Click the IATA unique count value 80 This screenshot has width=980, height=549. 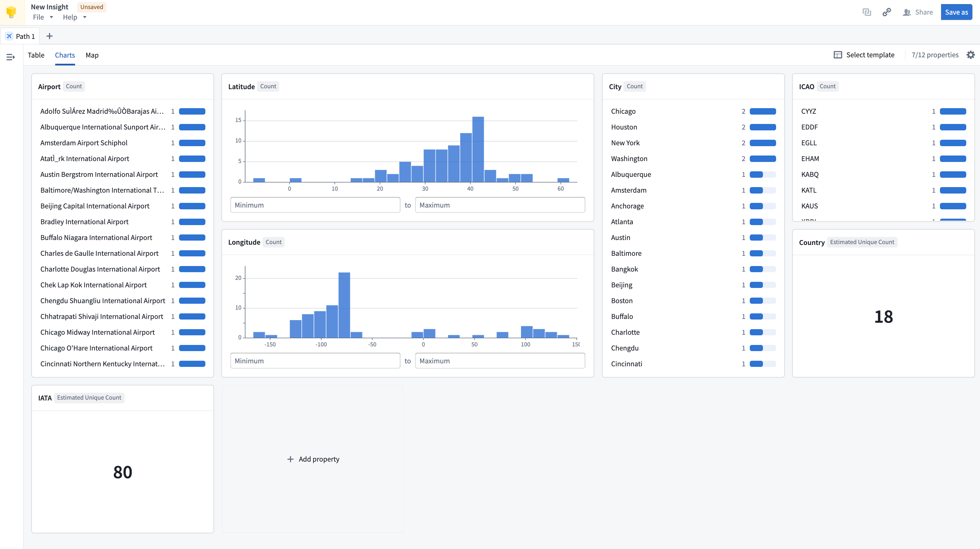[x=123, y=472]
